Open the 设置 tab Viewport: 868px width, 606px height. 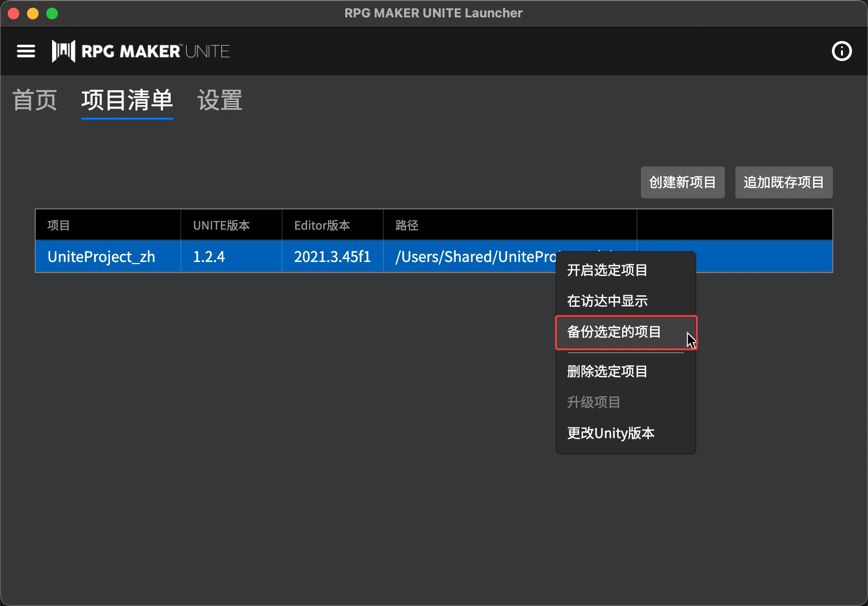[x=220, y=100]
